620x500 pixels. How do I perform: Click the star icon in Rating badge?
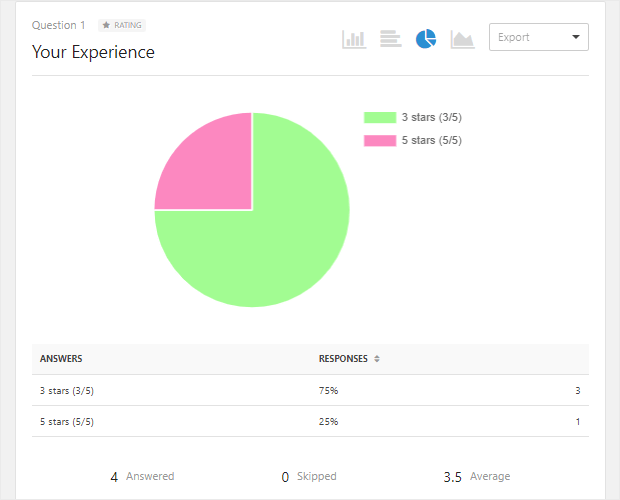pos(106,25)
